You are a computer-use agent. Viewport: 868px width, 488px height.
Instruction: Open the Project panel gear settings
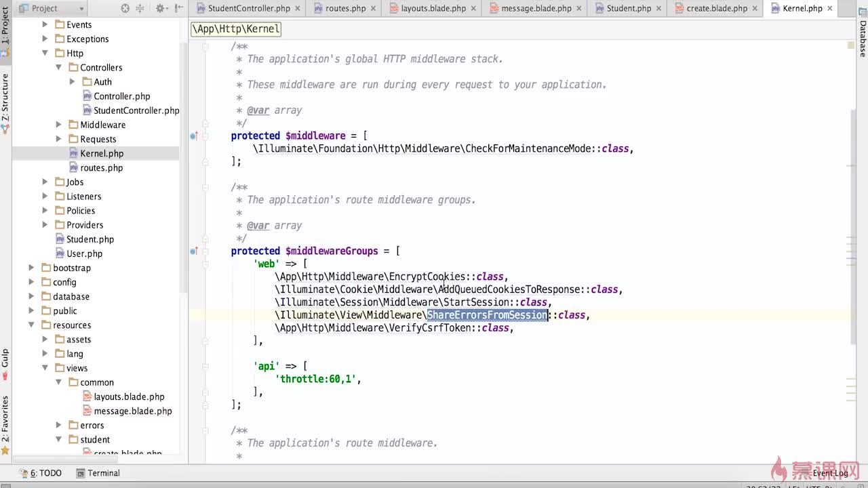pyautogui.click(x=160, y=8)
